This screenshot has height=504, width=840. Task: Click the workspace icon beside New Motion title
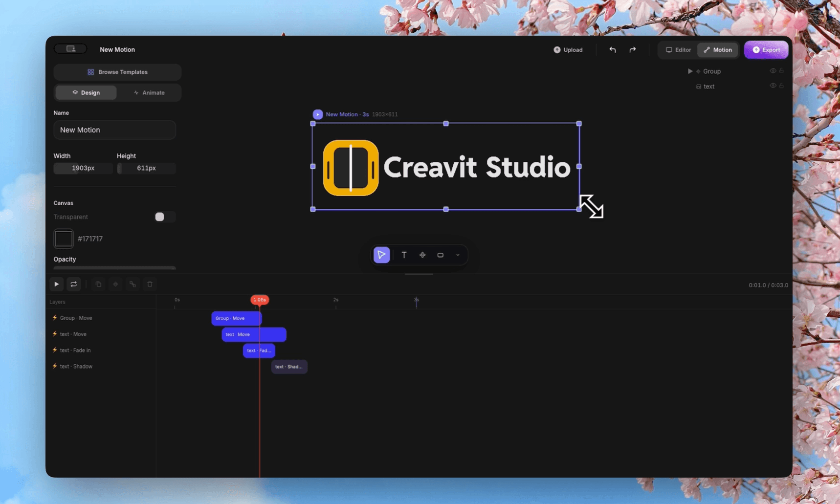[70, 49]
